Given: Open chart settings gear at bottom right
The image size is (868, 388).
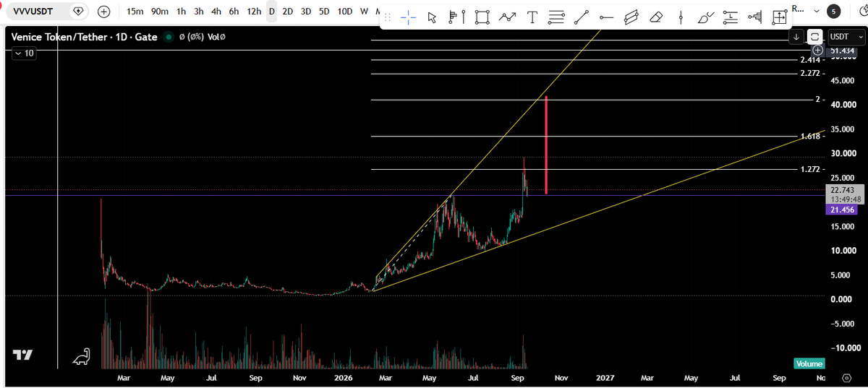Looking at the screenshot, I should pos(846,378).
